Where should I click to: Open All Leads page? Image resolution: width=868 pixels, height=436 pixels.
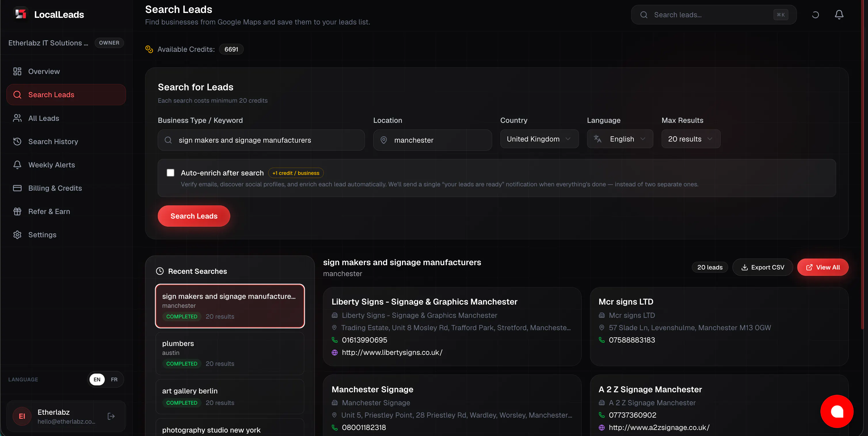click(x=66, y=118)
